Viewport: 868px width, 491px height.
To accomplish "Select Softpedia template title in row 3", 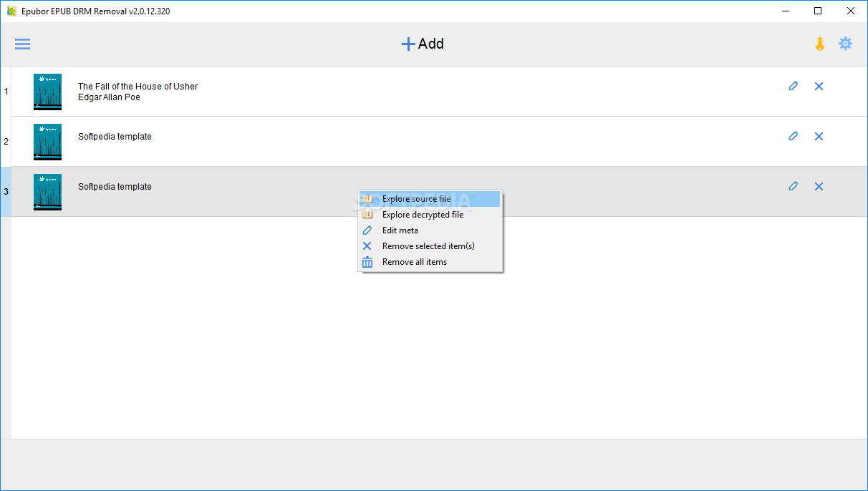I will (x=115, y=187).
